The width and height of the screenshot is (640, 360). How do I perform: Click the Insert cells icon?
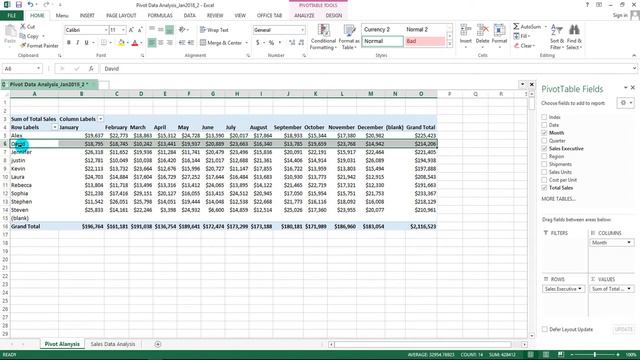point(466,31)
